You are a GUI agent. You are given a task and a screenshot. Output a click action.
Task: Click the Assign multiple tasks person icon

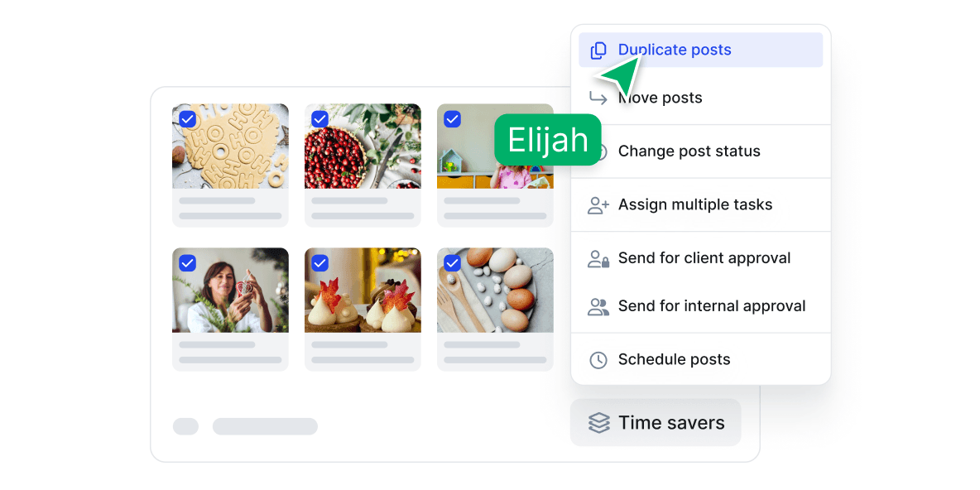coord(598,204)
